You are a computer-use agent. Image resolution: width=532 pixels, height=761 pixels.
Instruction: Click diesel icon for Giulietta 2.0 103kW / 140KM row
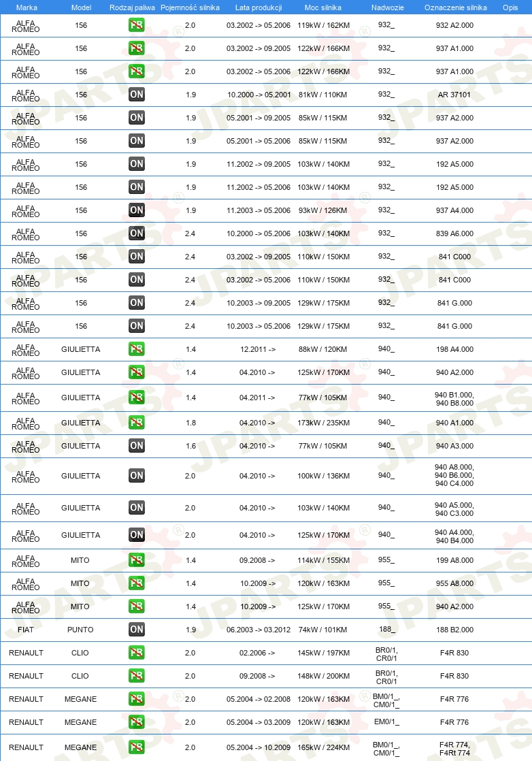[137, 508]
